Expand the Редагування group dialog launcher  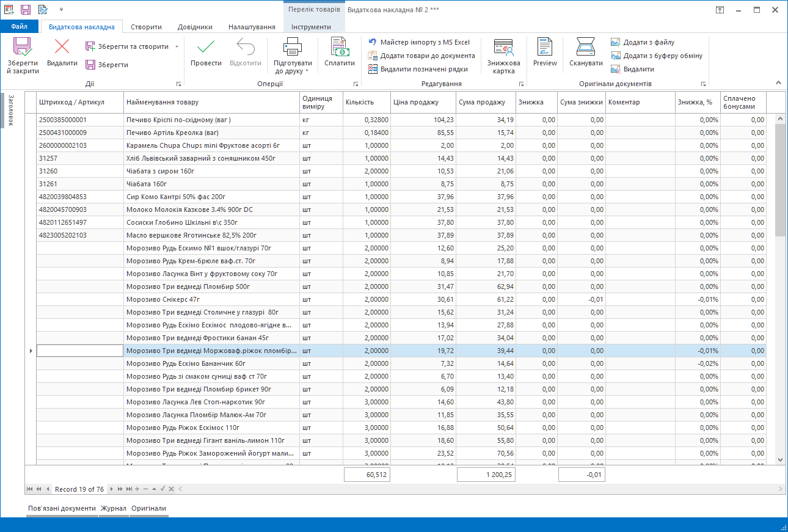point(522,84)
